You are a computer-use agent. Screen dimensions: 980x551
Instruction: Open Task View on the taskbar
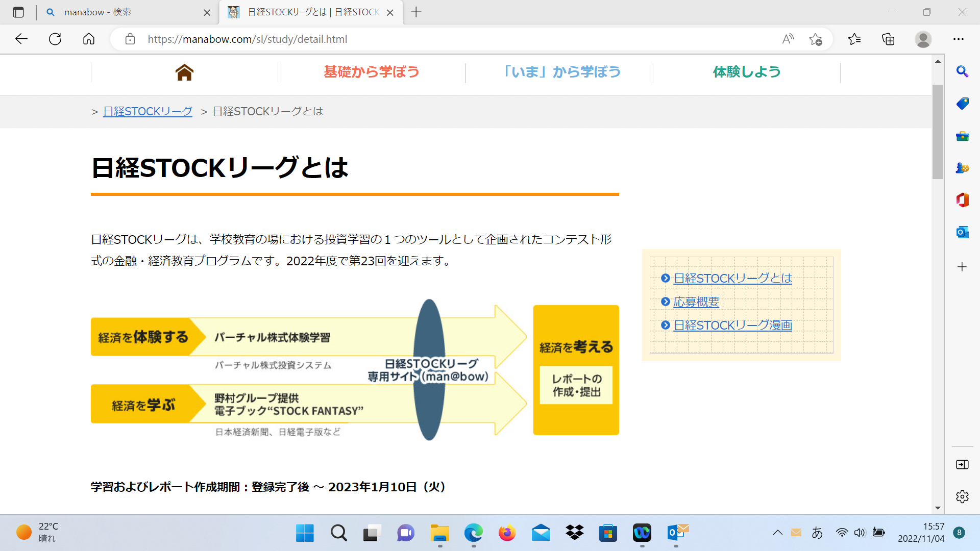pyautogui.click(x=372, y=533)
